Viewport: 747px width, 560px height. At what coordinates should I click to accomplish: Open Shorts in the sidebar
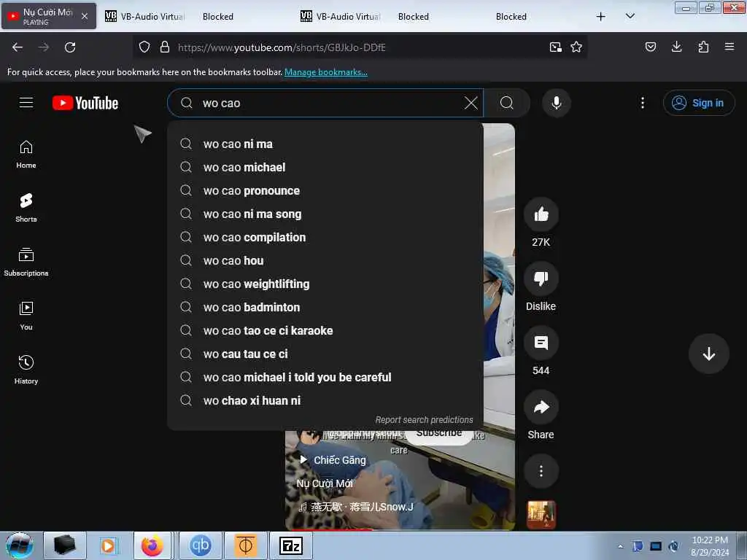(26, 208)
